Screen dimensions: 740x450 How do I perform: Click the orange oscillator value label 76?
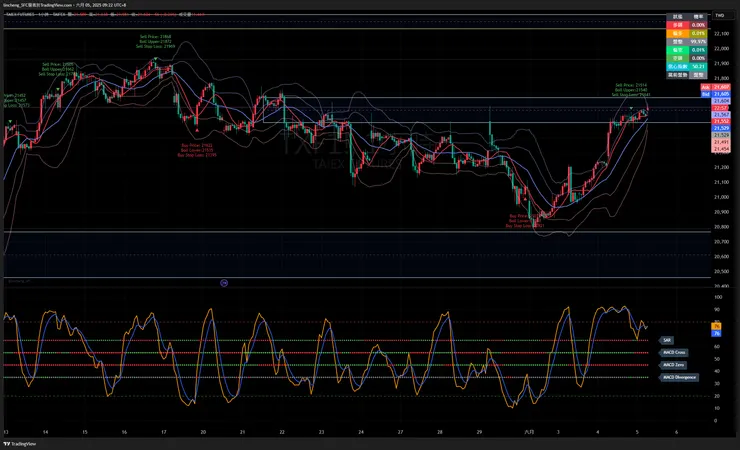(x=716, y=326)
